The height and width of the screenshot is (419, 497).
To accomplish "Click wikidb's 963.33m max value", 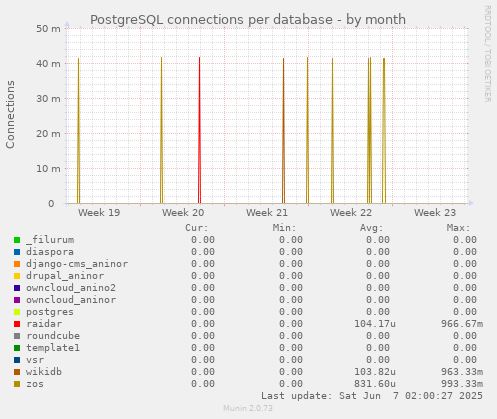I will (x=462, y=372).
